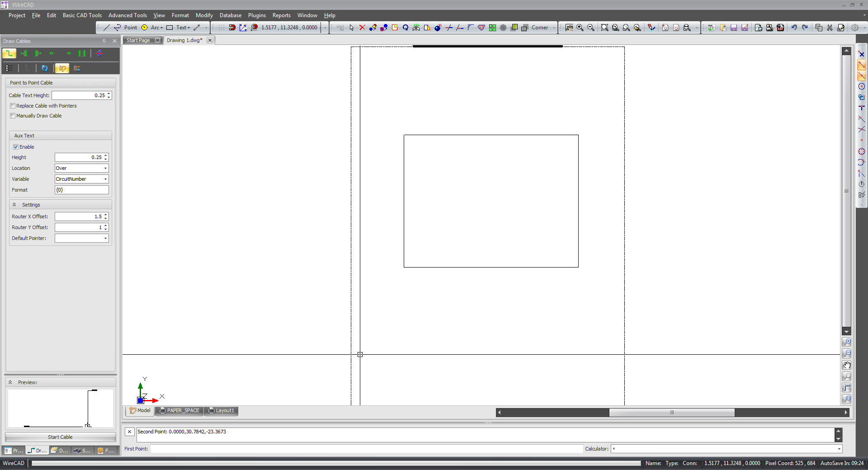Click the yellow circle tool icon

coord(145,28)
